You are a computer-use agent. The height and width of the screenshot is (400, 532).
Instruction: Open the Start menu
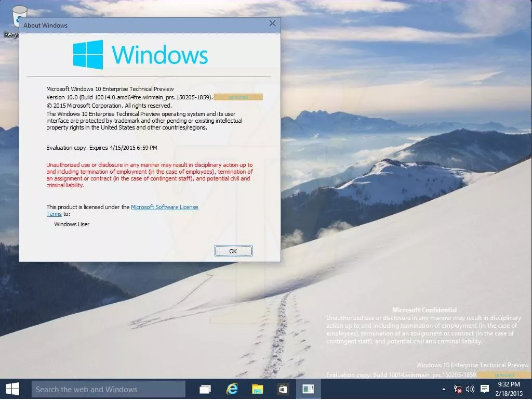12,389
